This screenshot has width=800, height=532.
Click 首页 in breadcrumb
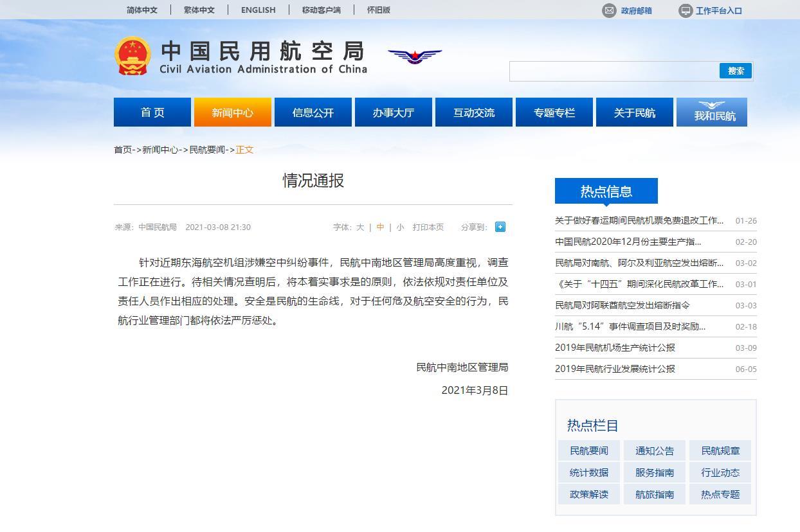pyautogui.click(x=123, y=150)
